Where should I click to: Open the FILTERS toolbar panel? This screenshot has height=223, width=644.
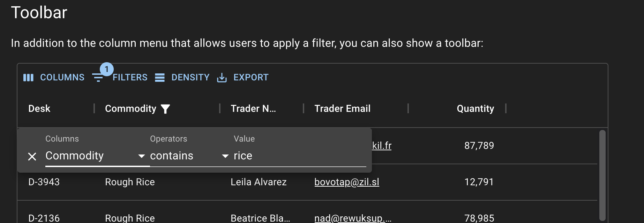coord(120,78)
